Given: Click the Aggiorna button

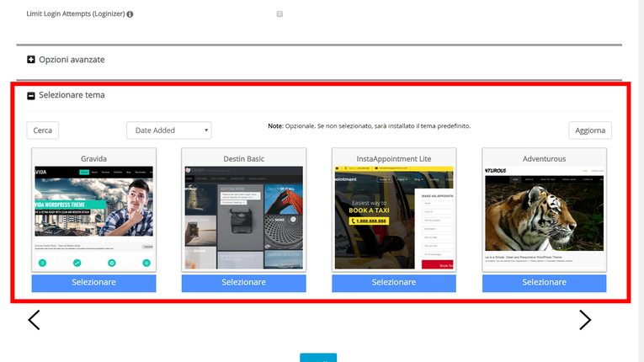Looking at the screenshot, I should click(x=590, y=130).
